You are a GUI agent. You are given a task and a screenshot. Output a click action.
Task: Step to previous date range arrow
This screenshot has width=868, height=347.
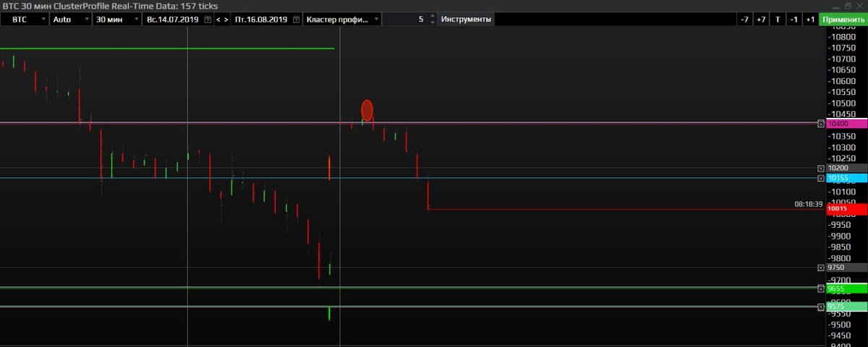[x=218, y=20]
